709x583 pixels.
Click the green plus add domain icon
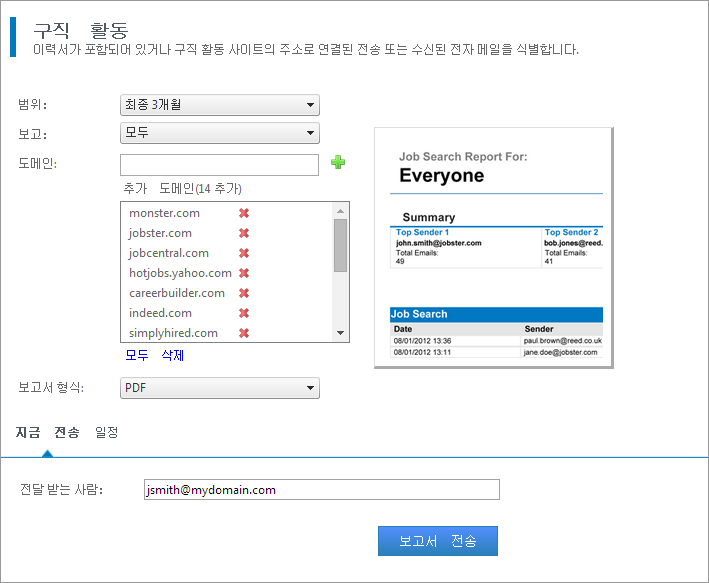click(x=338, y=163)
